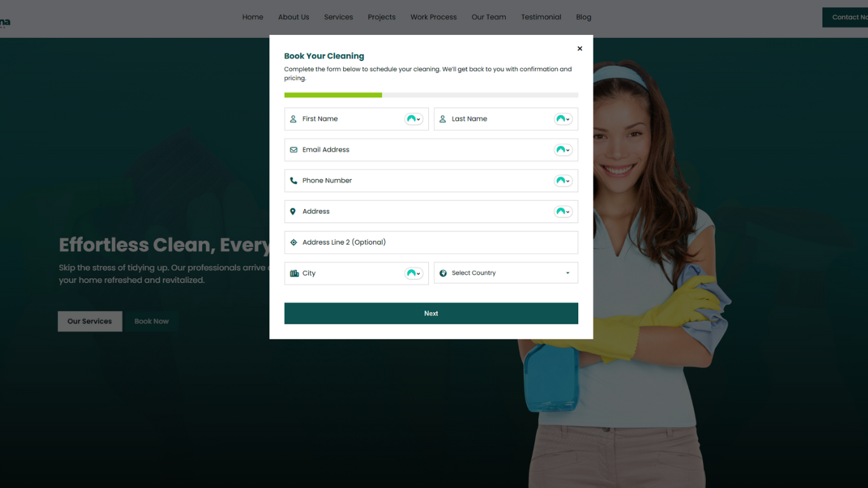Go to the About Us page
This screenshot has width=868, height=488.
point(294,17)
